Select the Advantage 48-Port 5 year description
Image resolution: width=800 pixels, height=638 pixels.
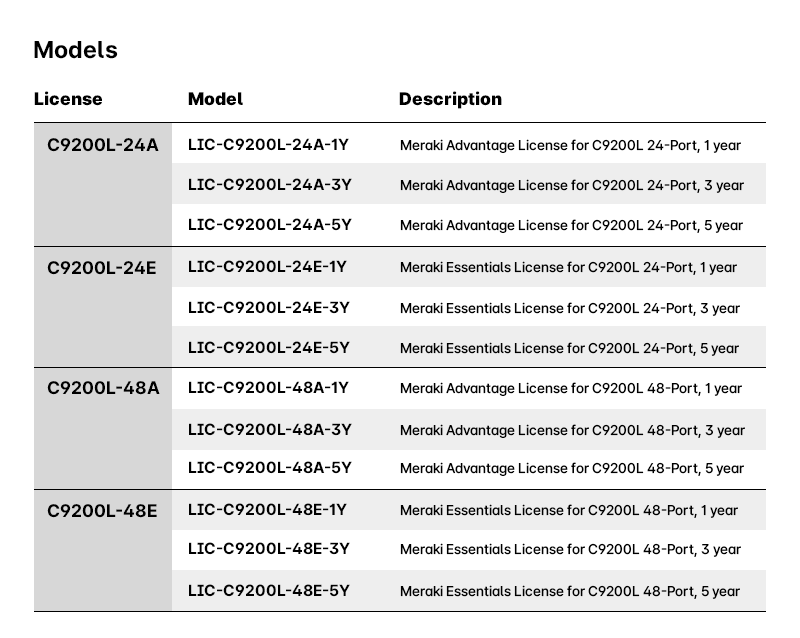click(x=572, y=469)
